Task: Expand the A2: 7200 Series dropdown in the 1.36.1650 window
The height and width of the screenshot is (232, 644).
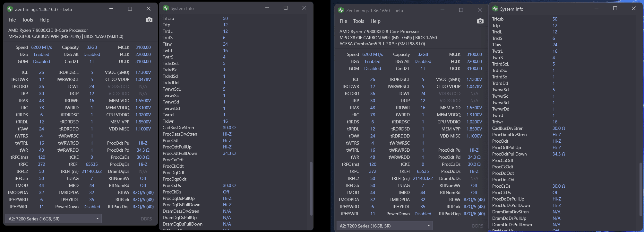Action: 385,226
